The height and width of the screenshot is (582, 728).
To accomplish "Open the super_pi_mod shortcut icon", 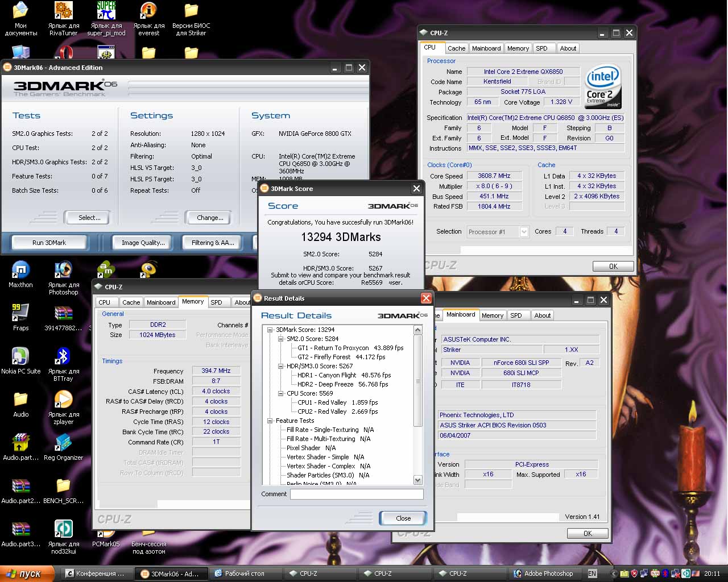I will click(106, 19).
